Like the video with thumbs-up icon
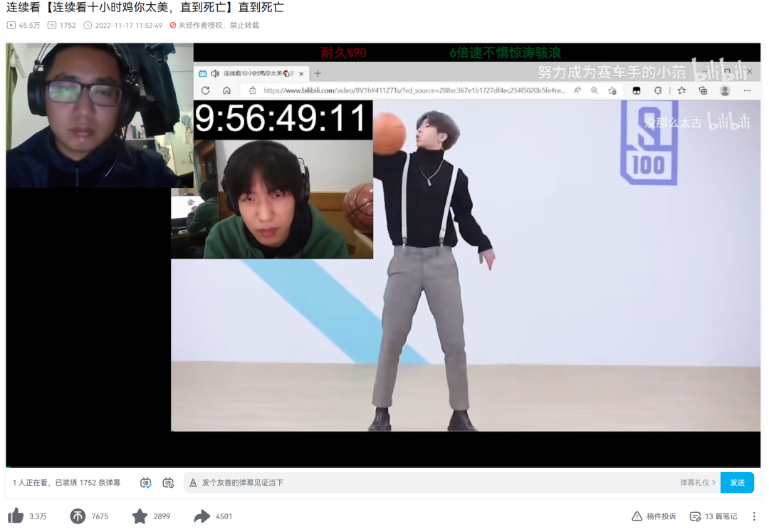The width and height of the screenshot is (769, 532). [x=16, y=516]
